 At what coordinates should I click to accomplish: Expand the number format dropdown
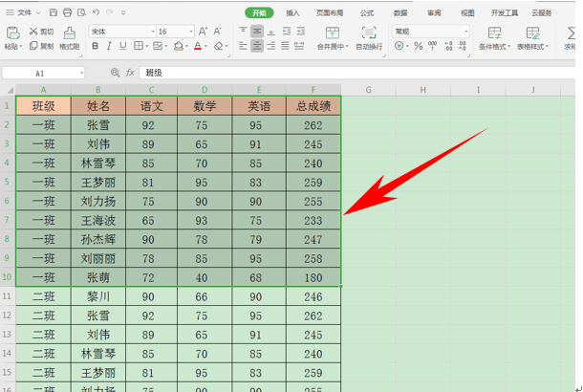[465, 32]
